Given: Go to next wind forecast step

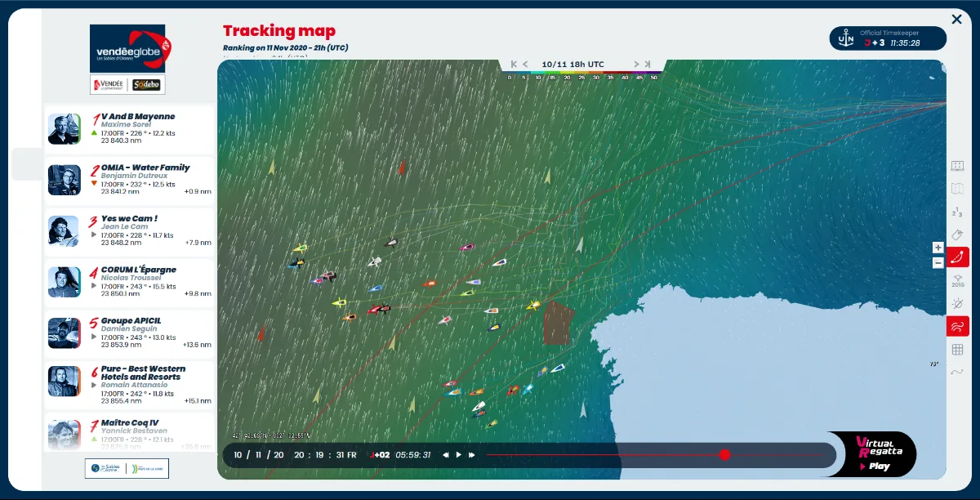Looking at the screenshot, I should point(637,64).
